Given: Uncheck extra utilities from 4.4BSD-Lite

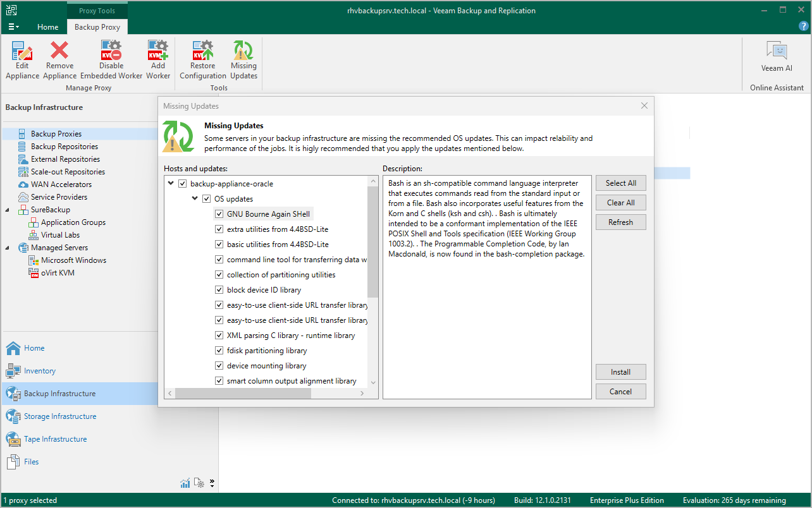Looking at the screenshot, I should 219,229.
